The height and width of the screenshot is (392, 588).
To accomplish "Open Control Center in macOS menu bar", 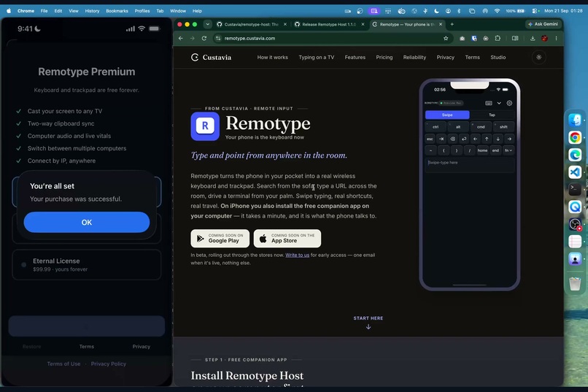I will (x=535, y=11).
